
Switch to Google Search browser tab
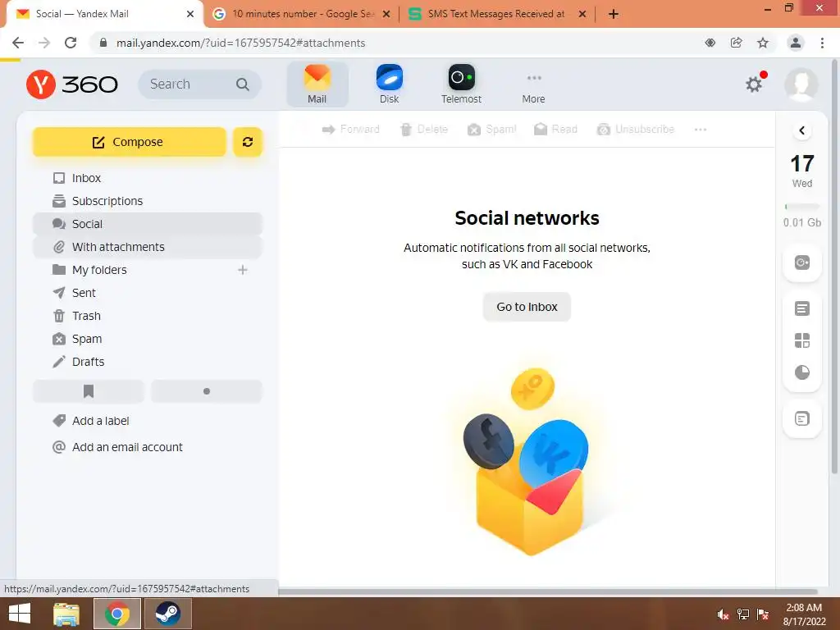click(x=302, y=14)
